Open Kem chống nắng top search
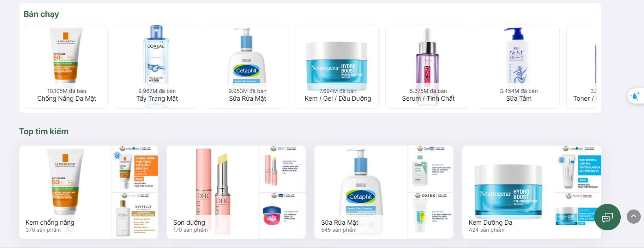Image resolution: width=644 pixels, height=248 pixels. 65,192
